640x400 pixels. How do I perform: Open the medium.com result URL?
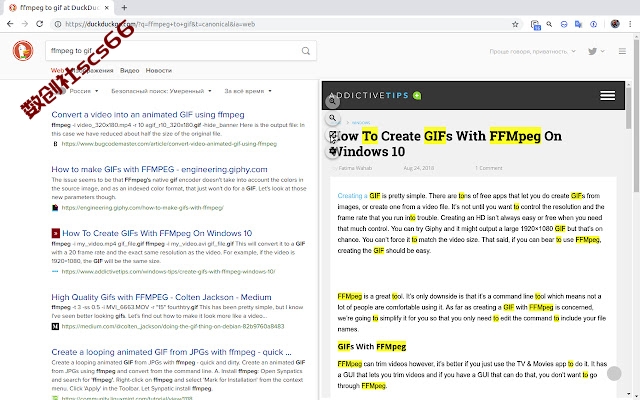pyautogui.click(x=173, y=326)
